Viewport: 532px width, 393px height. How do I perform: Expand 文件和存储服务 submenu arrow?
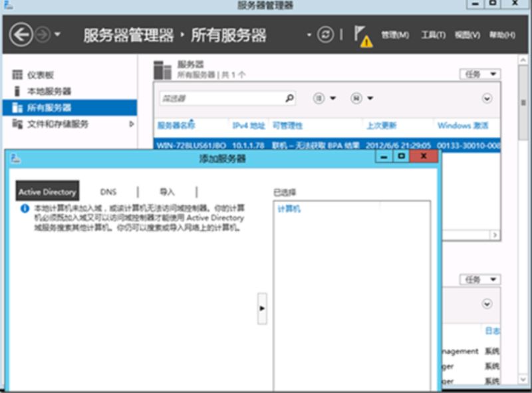click(x=132, y=124)
